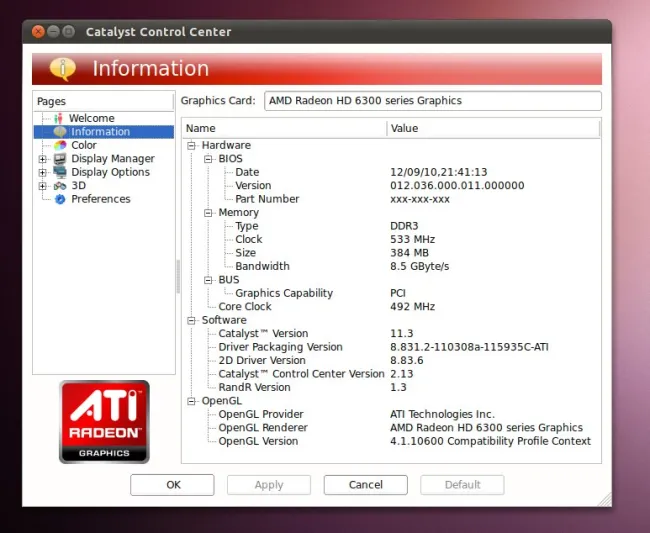This screenshot has width=650, height=533.
Task: Click the Name column header
Action: (x=284, y=128)
